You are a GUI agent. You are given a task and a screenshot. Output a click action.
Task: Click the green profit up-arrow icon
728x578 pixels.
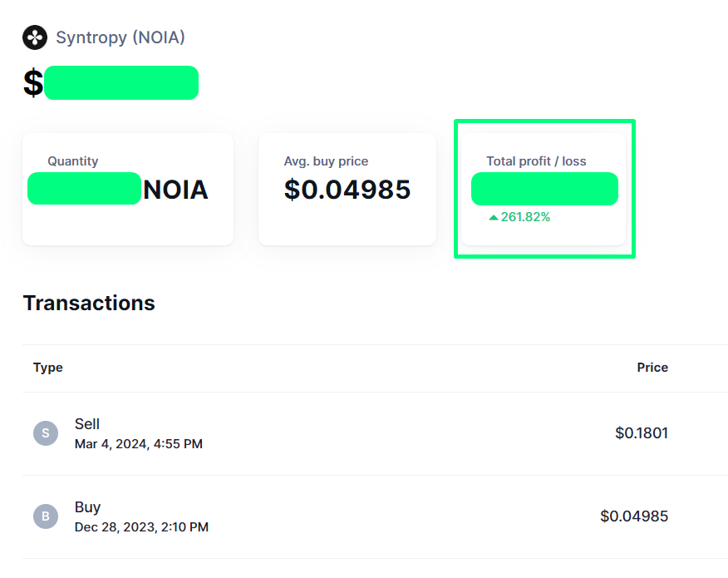[x=494, y=217]
